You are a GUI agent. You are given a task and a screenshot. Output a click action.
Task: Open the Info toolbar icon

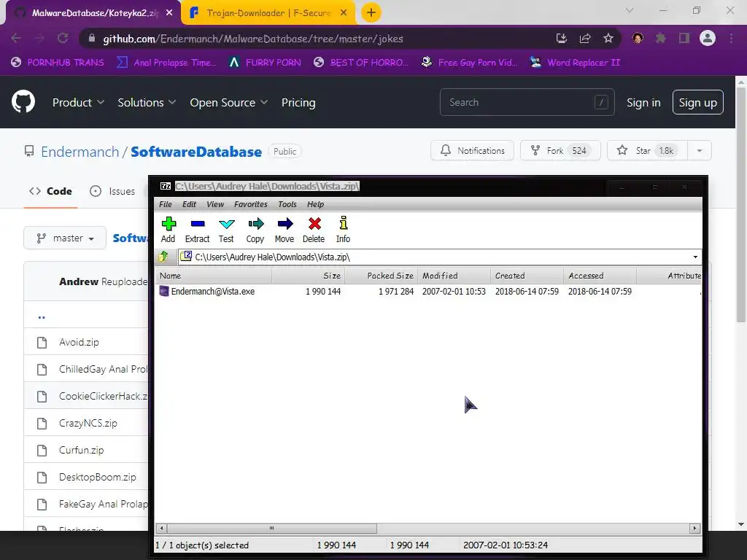tap(343, 230)
